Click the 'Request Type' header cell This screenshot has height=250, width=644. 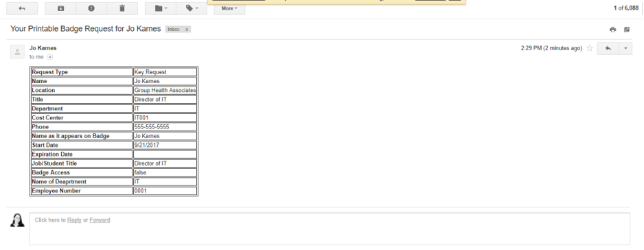point(81,72)
